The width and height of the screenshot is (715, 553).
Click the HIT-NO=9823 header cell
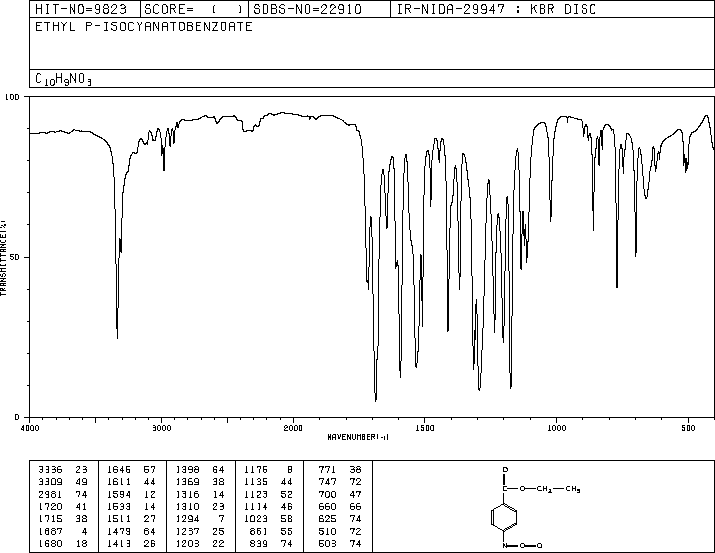[x=85, y=9]
